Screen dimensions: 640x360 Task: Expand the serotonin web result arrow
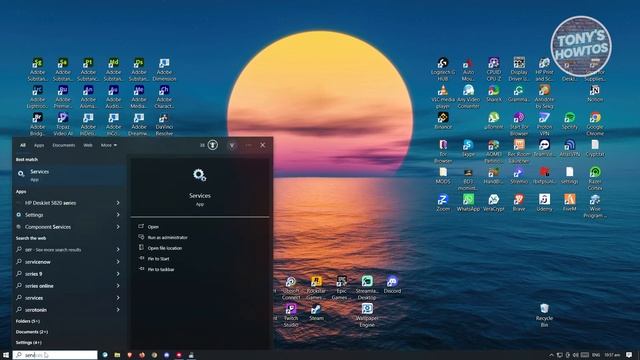(118, 310)
